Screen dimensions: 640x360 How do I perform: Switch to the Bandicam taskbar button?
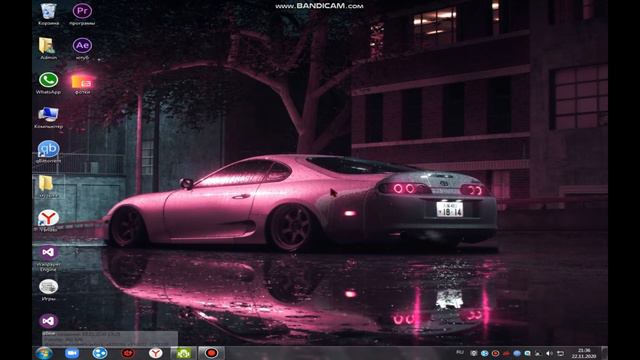pyautogui.click(x=211, y=353)
